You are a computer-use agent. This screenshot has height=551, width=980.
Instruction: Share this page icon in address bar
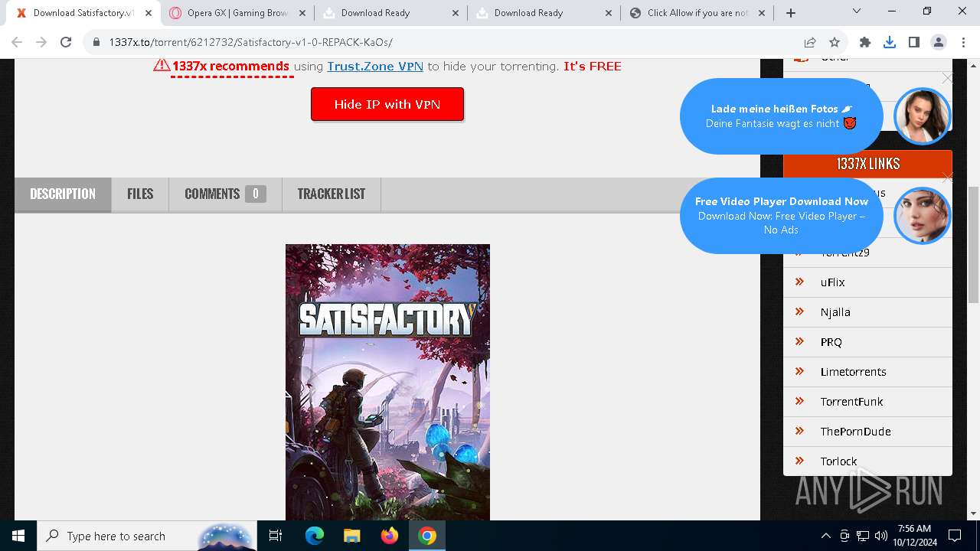[810, 43]
